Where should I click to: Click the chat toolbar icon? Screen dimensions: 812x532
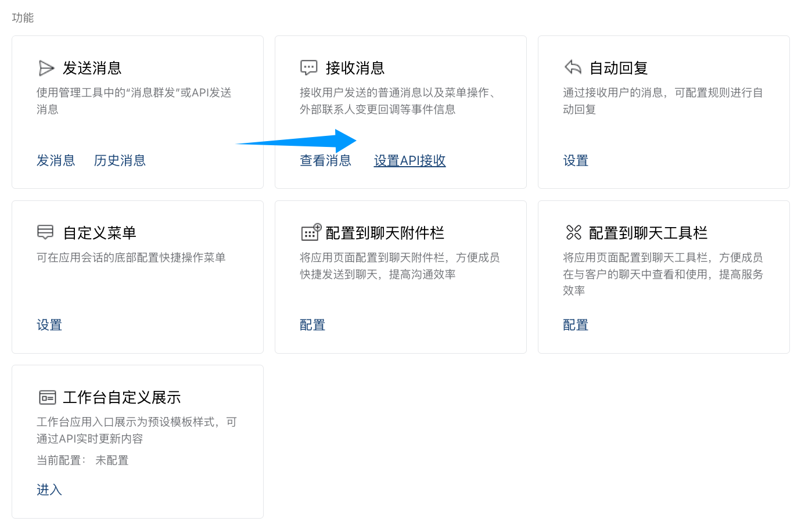574,232
